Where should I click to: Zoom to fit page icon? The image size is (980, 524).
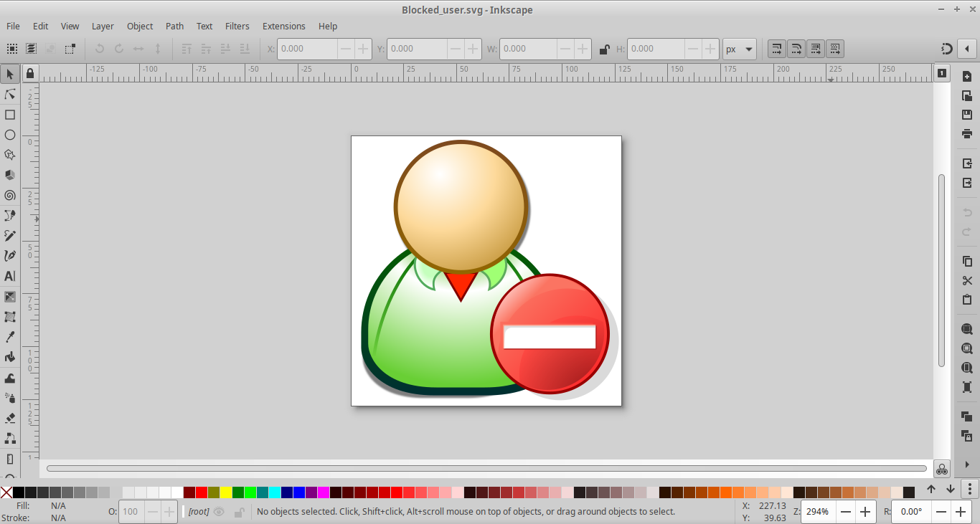click(x=967, y=368)
